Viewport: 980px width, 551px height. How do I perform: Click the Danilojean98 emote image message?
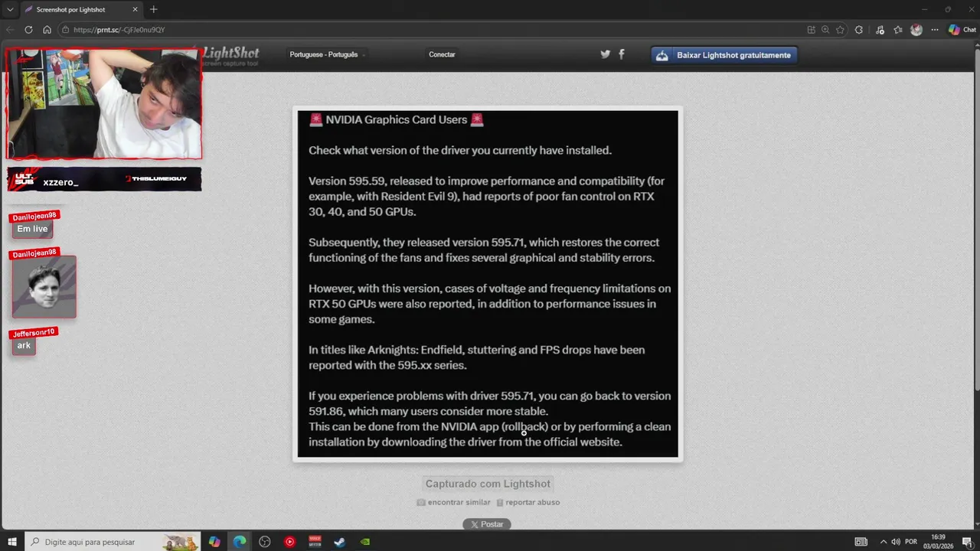click(44, 287)
